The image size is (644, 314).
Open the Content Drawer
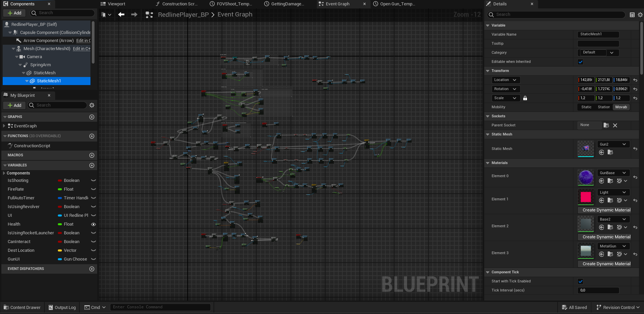pos(22,307)
